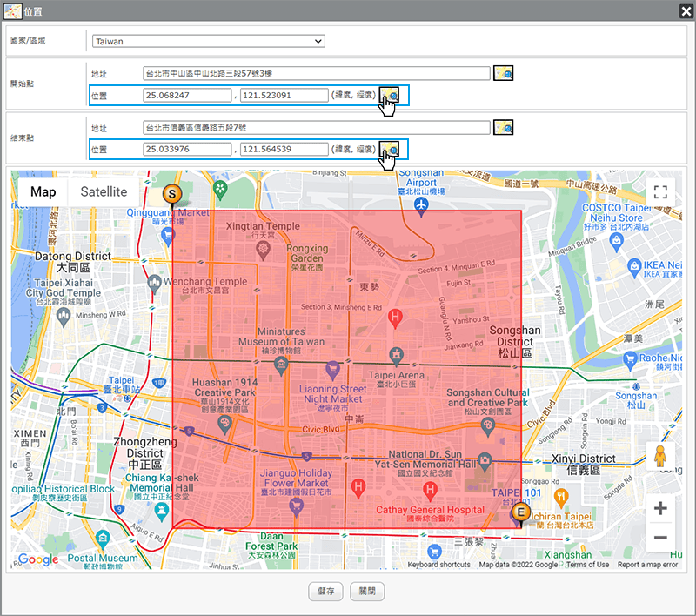Select Xingtian Temple pin
Viewport: 696px width, 616px height.
click(264, 250)
